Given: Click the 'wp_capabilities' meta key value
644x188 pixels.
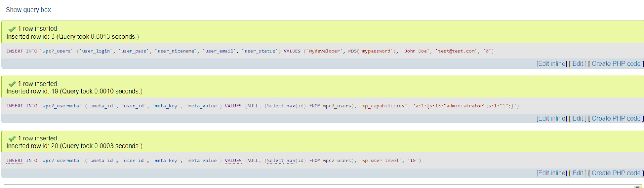Looking at the screenshot, I should pyautogui.click(x=384, y=106).
